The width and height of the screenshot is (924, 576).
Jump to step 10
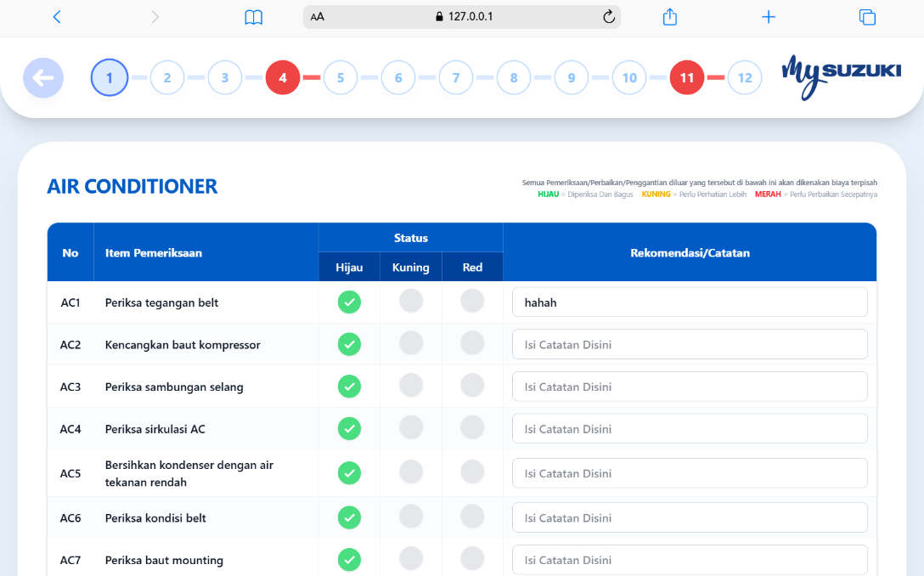629,78
